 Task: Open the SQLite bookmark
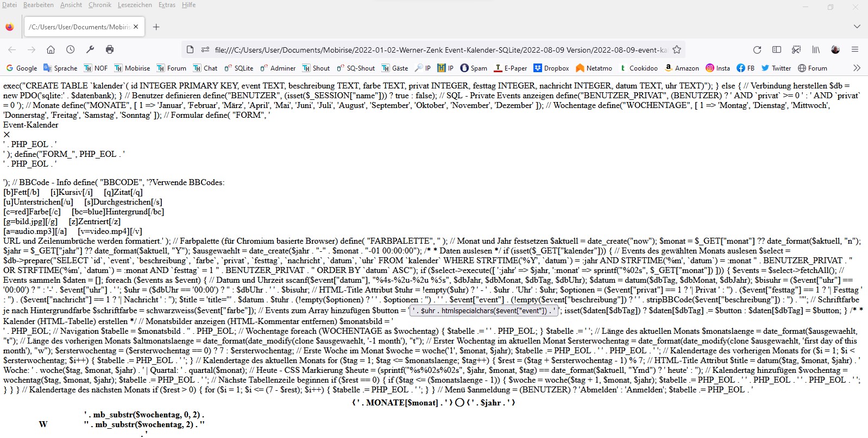click(x=238, y=68)
